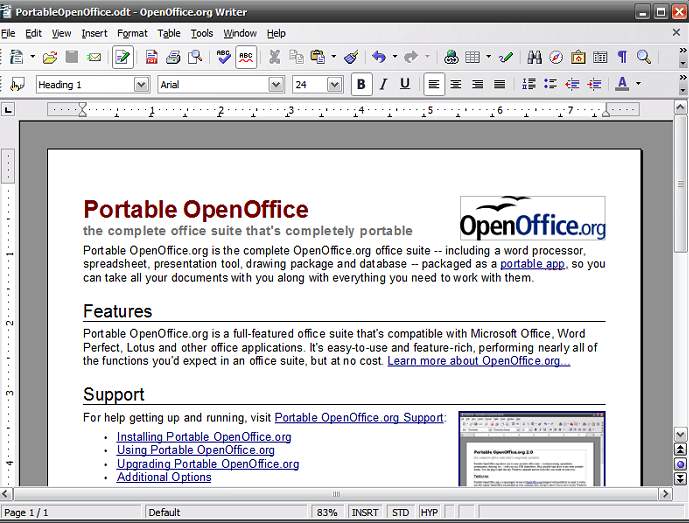Expand the Arial font name dropdown
This screenshot has height=523, width=689.
click(276, 85)
